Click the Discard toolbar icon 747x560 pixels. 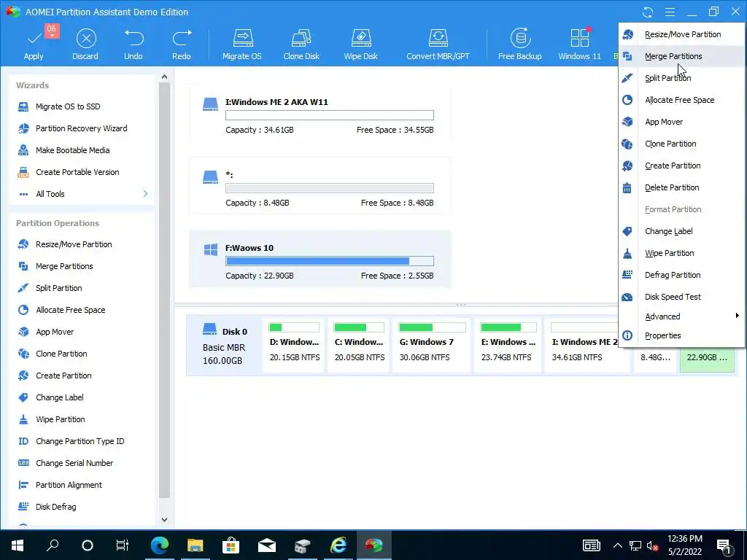[x=86, y=39]
